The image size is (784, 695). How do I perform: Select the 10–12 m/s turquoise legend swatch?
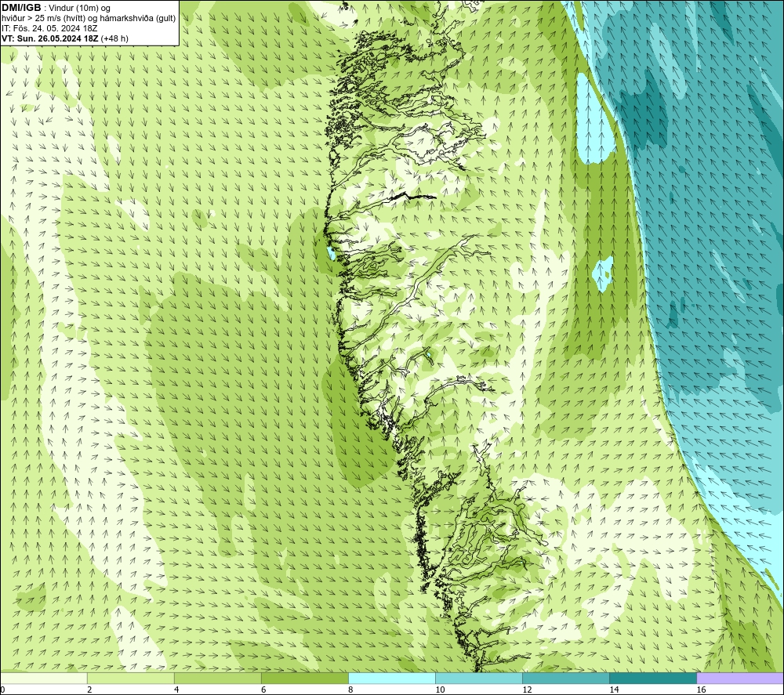coord(478,678)
